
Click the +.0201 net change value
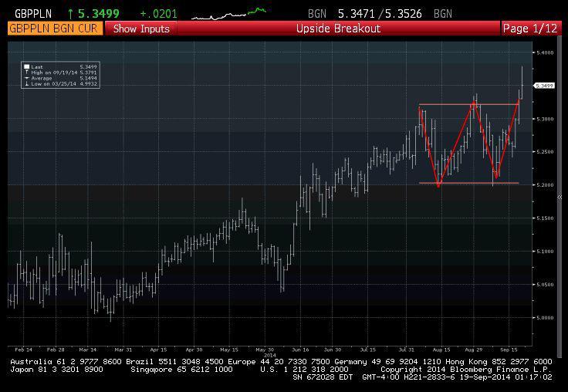(x=157, y=13)
